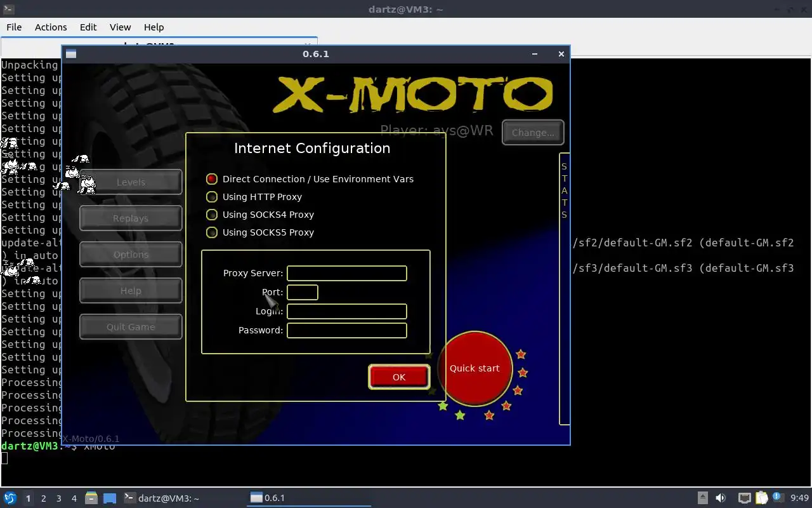Image resolution: width=812 pixels, height=508 pixels.
Task: Click the volume speaker tray icon
Action: tap(721, 498)
